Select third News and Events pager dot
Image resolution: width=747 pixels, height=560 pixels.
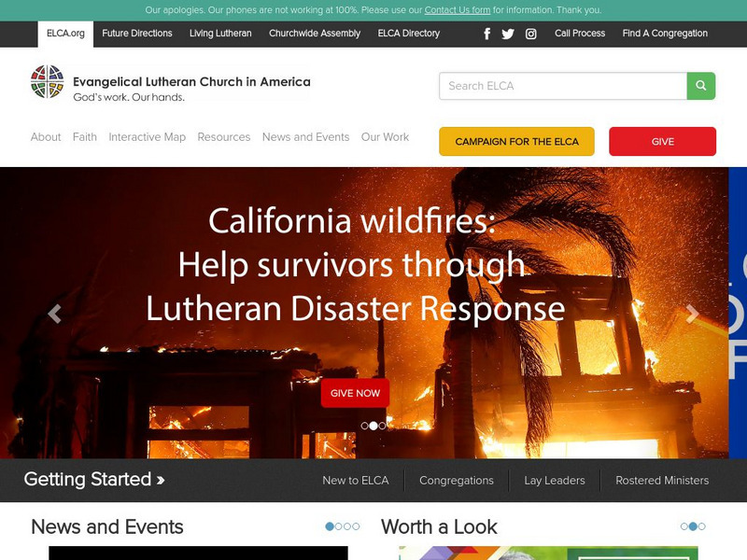[346, 526]
